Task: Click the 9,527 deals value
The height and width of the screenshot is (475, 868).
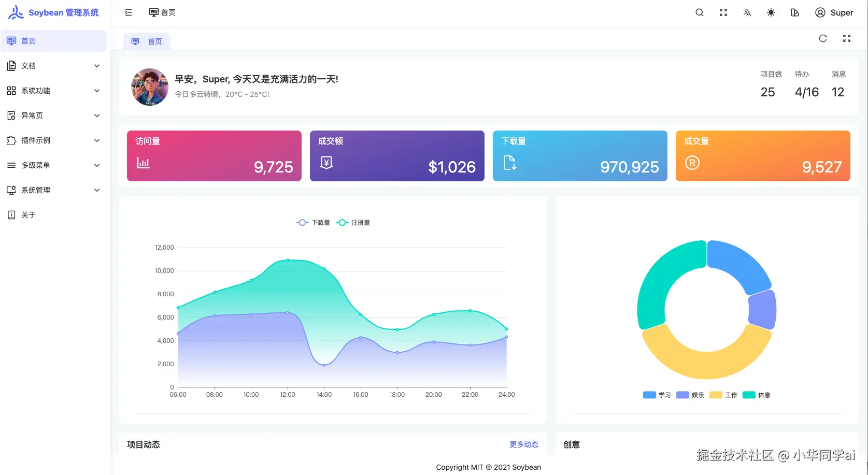Action: tap(822, 167)
